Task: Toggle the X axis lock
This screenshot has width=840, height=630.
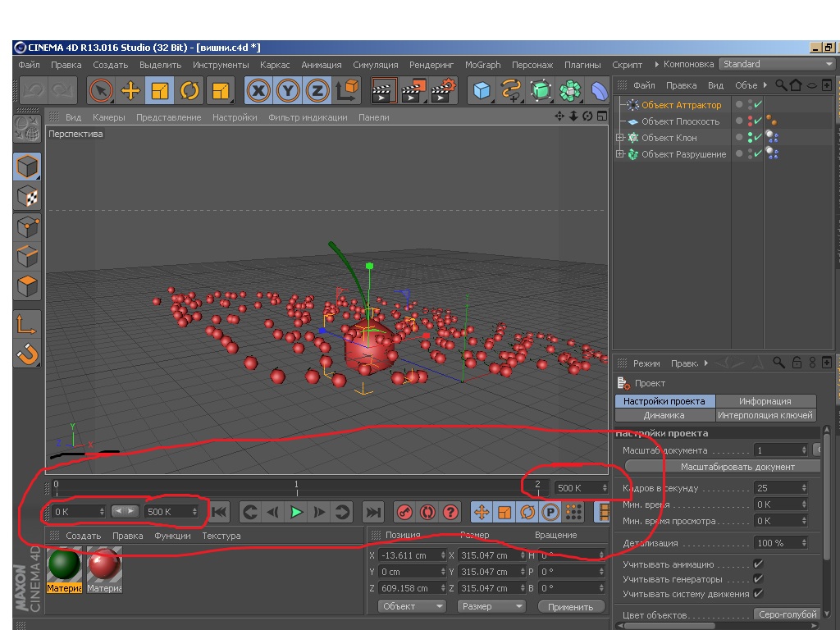Action: (x=259, y=90)
